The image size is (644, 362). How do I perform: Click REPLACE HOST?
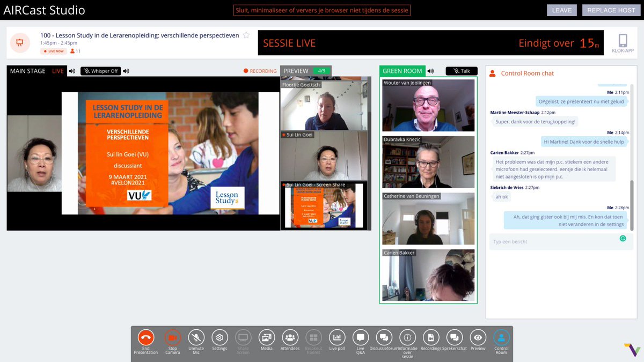click(611, 10)
